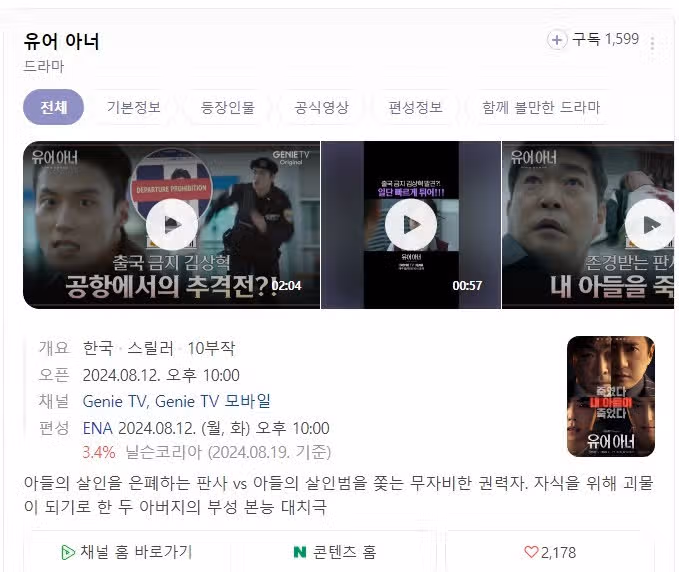The width and height of the screenshot is (679, 572).
Task: Click the plus subscribe icon
Action: click(x=557, y=40)
